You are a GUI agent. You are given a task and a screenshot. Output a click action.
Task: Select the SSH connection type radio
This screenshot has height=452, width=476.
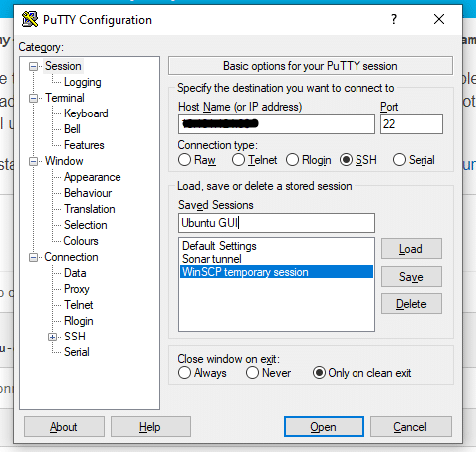pyautogui.click(x=358, y=160)
